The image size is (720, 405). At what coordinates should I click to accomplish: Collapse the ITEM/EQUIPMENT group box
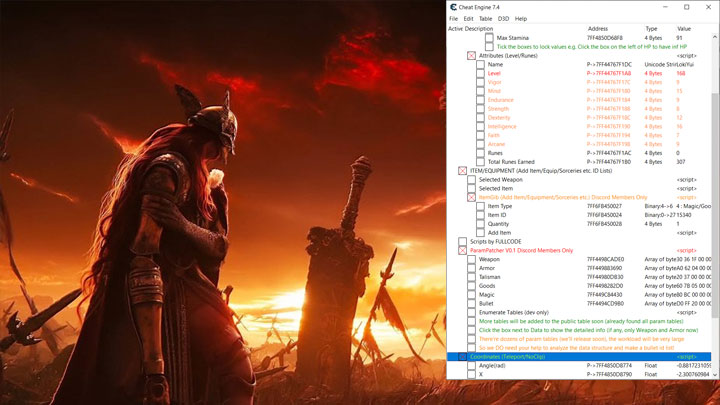463,171
